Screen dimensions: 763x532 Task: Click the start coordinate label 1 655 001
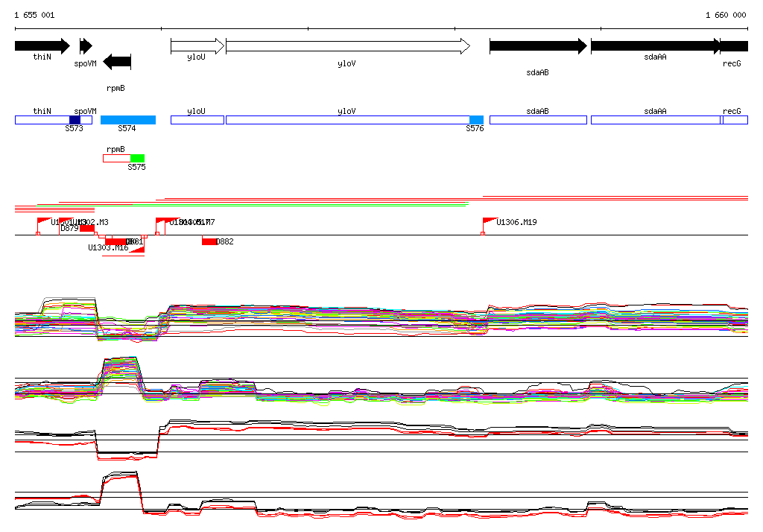coord(34,15)
